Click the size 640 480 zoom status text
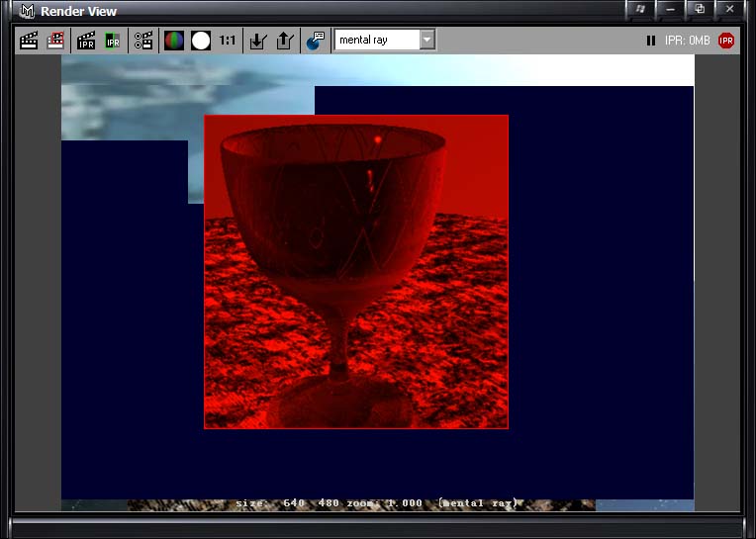This screenshot has height=539, width=756. tap(376, 503)
